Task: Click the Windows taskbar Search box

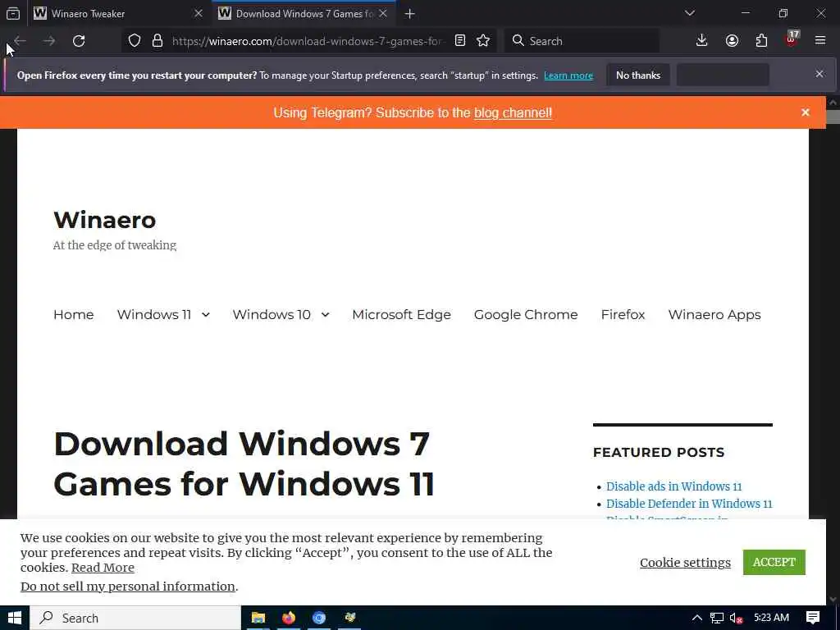Action: [x=135, y=618]
